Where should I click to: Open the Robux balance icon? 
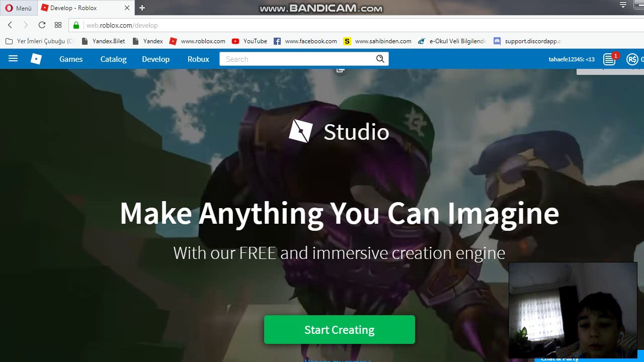(x=632, y=59)
